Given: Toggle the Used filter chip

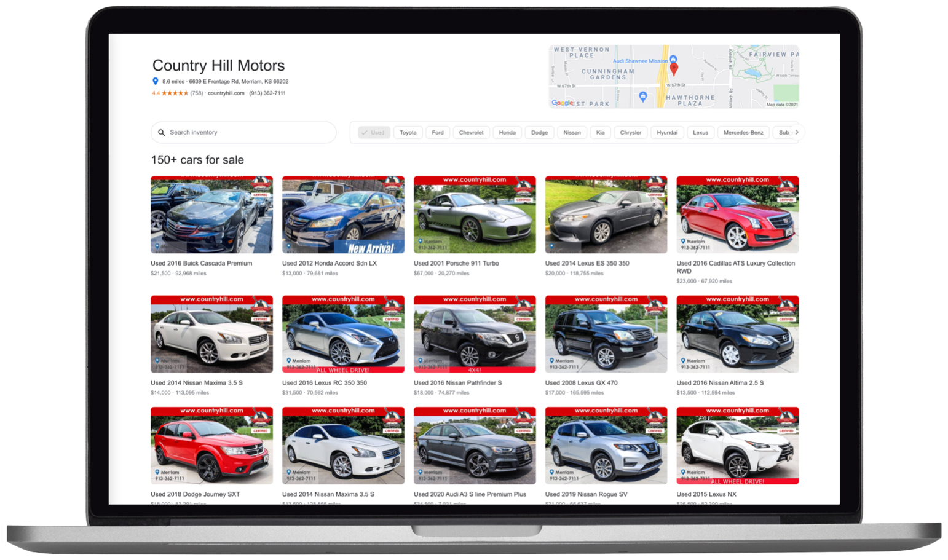Looking at the screenshot, I should (374, 132).
